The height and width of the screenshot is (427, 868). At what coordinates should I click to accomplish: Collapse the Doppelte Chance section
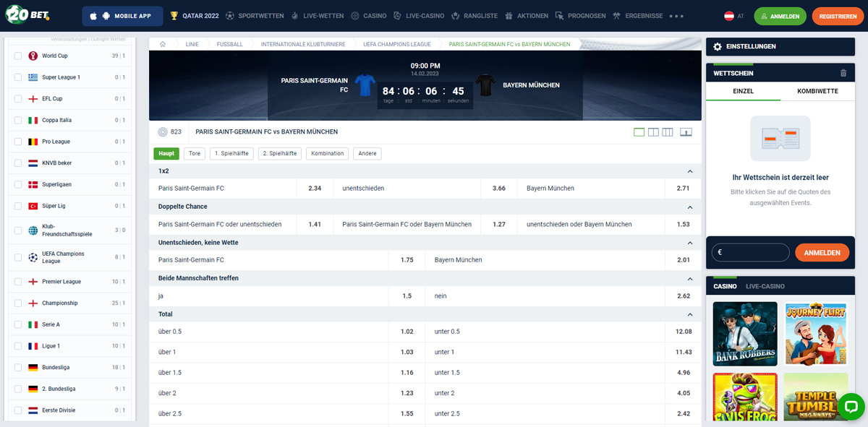689,207
